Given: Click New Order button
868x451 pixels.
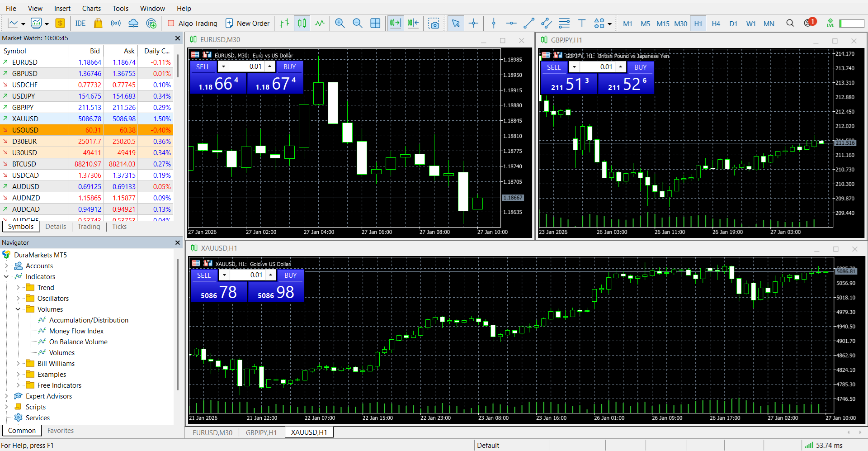Looking at the screenshot, I should [x=248, y=23].
